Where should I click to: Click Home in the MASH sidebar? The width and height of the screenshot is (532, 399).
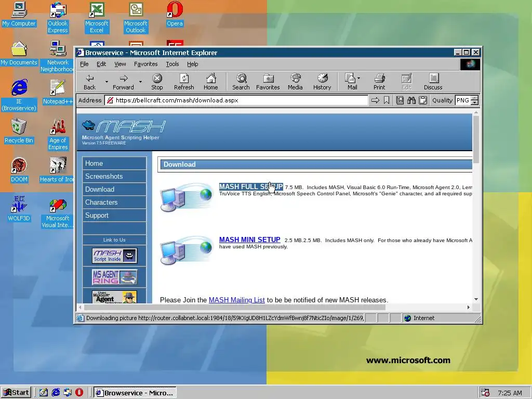[x=114, y=163]
